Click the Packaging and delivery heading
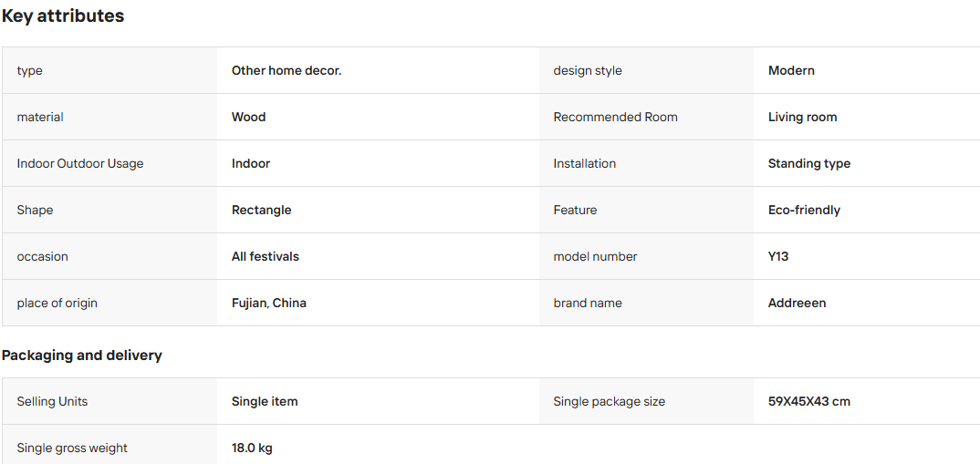This screenshot has height=464, width=980. (x=82, y=356)
